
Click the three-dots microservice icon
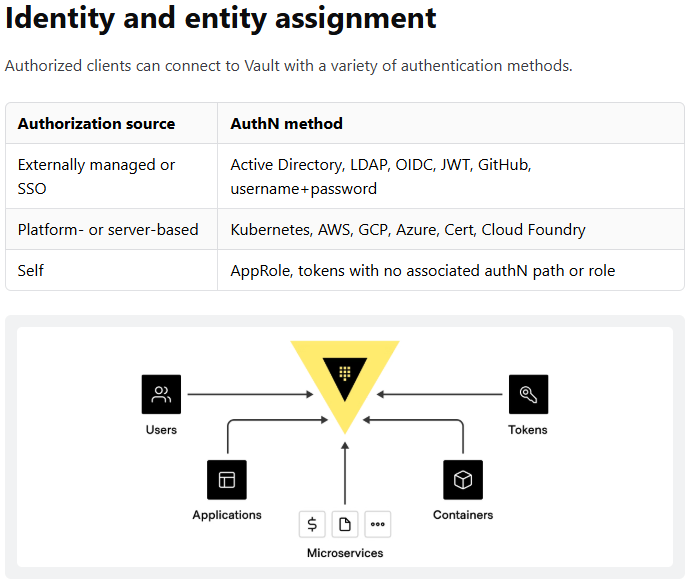click(378, 524)
